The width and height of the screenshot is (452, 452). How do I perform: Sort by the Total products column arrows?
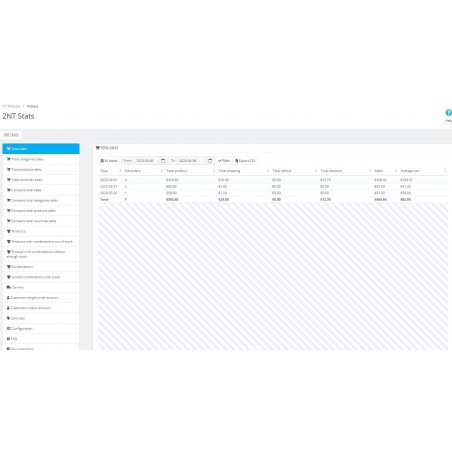point(214,171)
